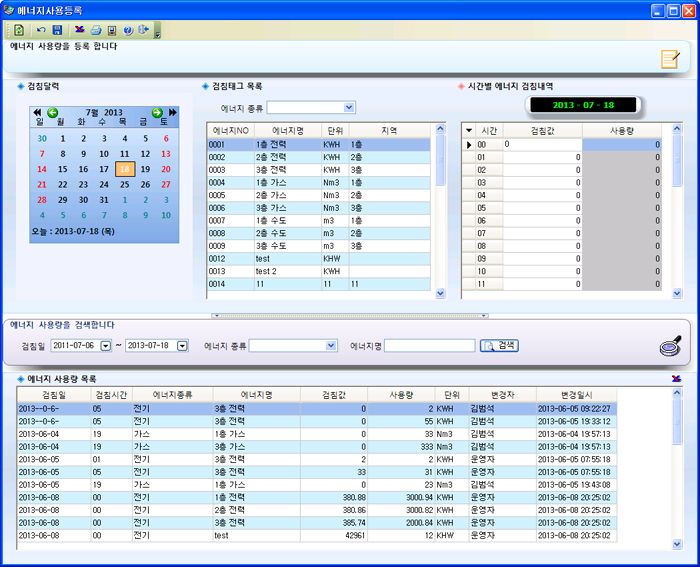Image resolution: width=700 pixels, height=567 pixels.
Task: Click the 검침값 cell for hour 00
Action: pos(541,145)
